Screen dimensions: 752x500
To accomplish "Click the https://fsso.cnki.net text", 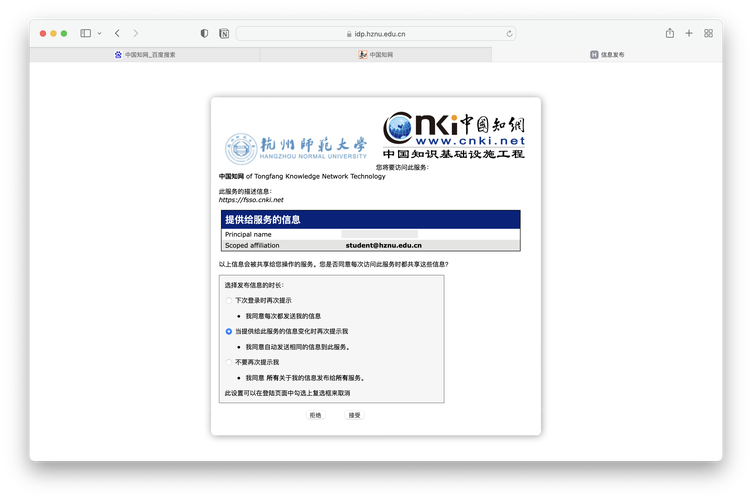I will pos(251,200).
